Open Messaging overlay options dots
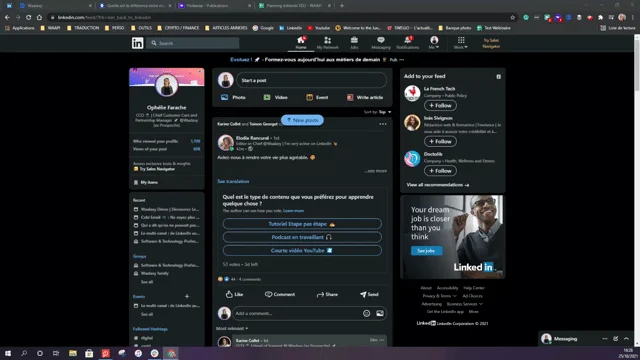Screen dimensions: 640x360 click(x=604, y=339)
